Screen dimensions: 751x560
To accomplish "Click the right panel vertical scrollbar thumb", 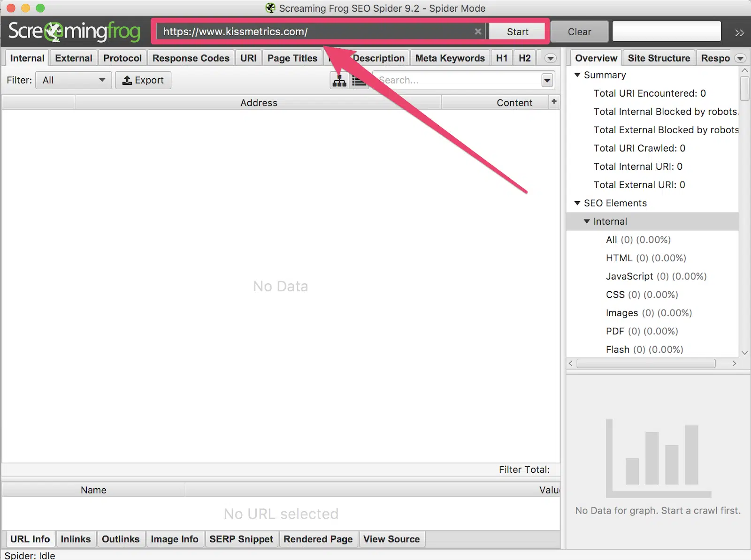I will pos(744,89).
